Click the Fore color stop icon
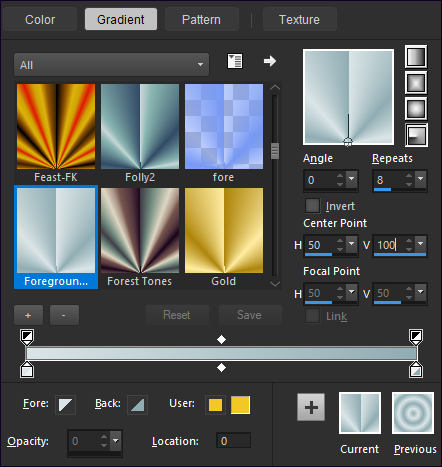The height and width of the screenshot is (467, 442). click(65, 405)
